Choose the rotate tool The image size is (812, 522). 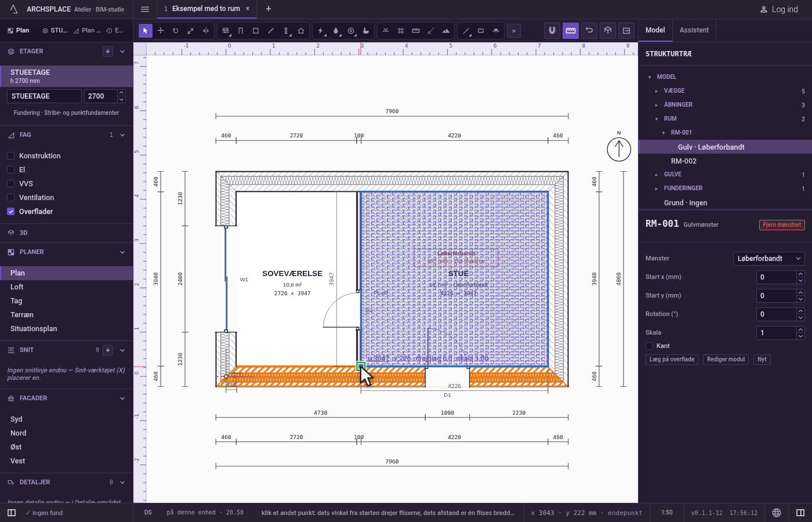(176, 31)
